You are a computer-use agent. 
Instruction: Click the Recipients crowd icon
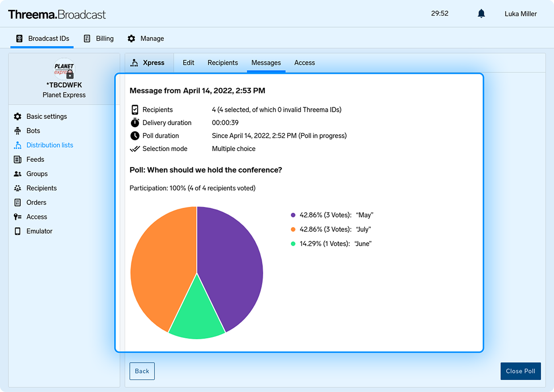[17, 188]
